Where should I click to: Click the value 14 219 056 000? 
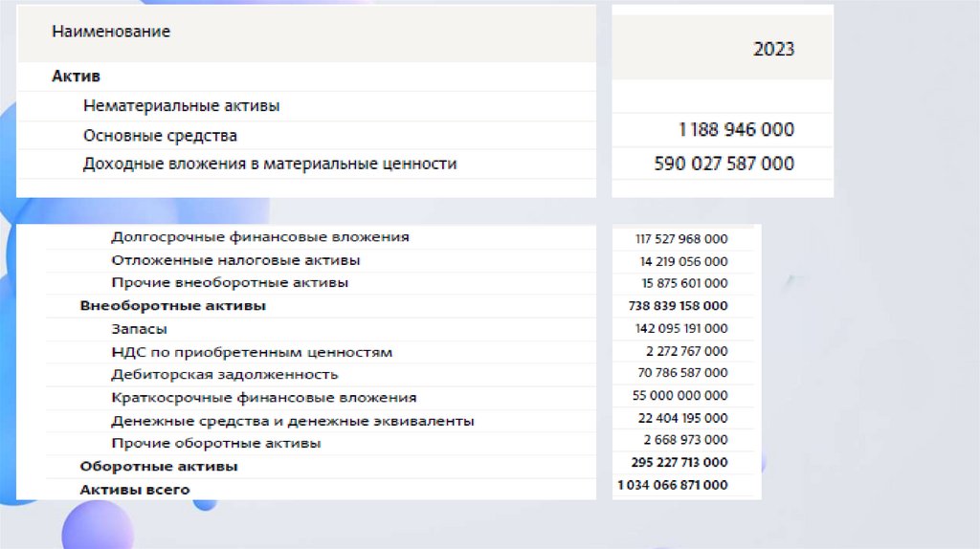683,261
